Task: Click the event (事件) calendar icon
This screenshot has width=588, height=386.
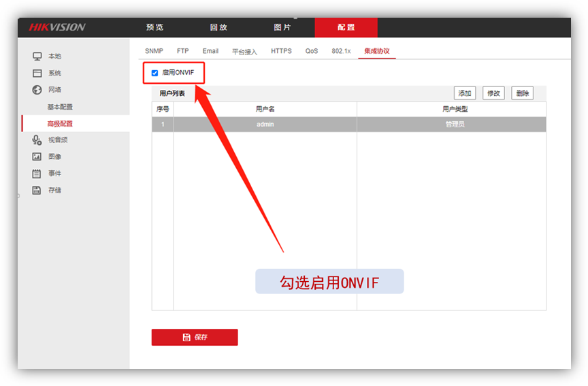Action: pos(37,174)
